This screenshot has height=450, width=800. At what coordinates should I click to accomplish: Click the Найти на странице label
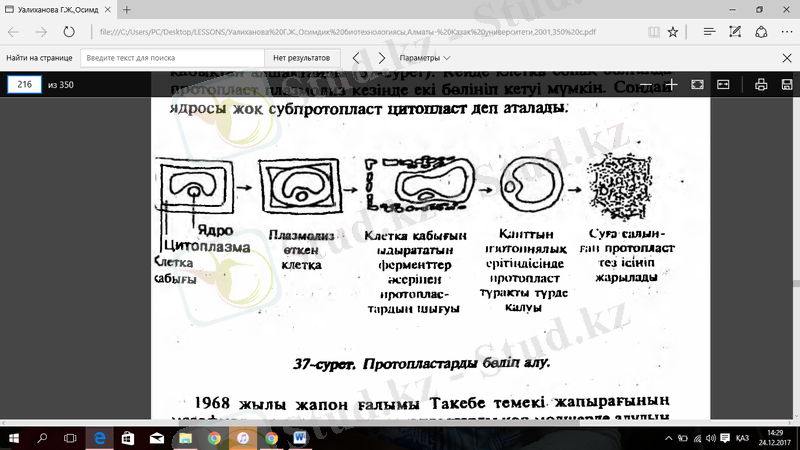pyautogui.click(x=39, y=58)
